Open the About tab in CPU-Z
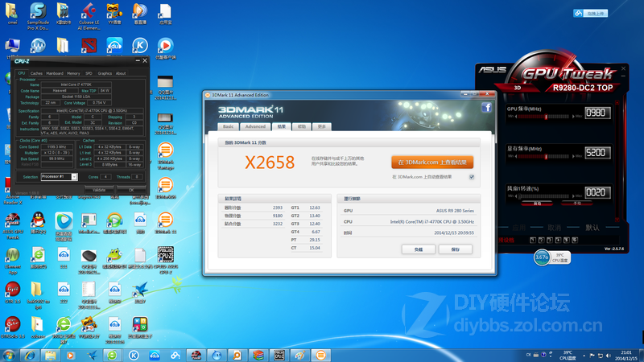The width and height of the screenshot is (644, 362). click(x=121, y=73)
